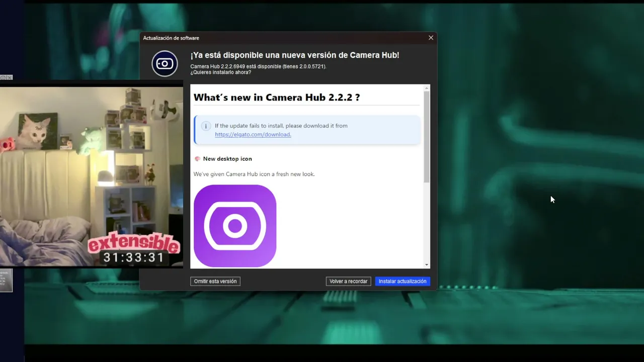
Task: Click the release notes scrollbar up arrow
Action: coord(427,88)
